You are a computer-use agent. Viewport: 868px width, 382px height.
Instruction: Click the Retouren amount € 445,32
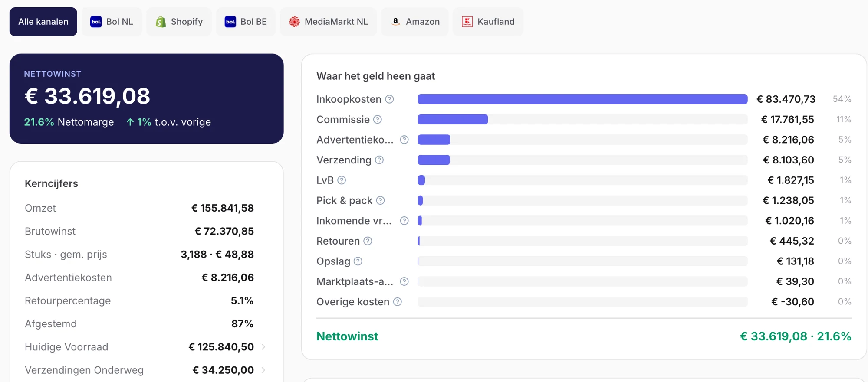[792, 241]
